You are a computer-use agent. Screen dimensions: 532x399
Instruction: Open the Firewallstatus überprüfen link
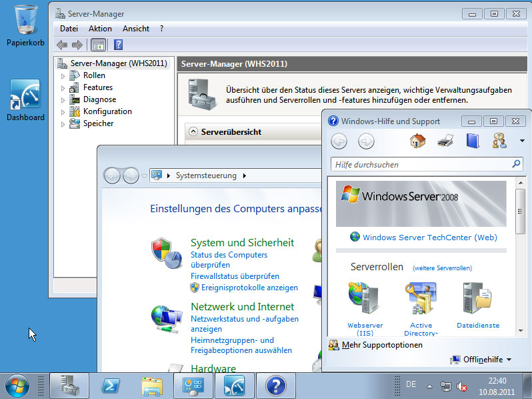coord(235,276)
